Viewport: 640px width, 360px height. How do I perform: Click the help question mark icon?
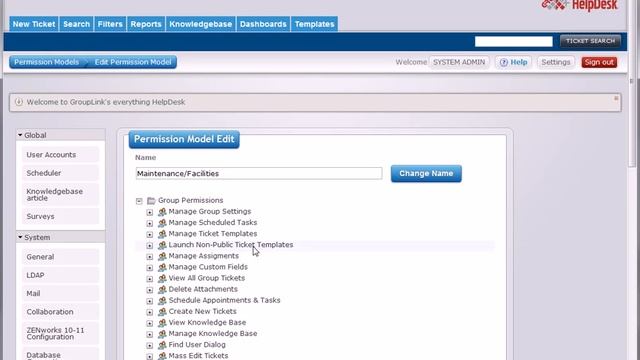pos(504,62)
